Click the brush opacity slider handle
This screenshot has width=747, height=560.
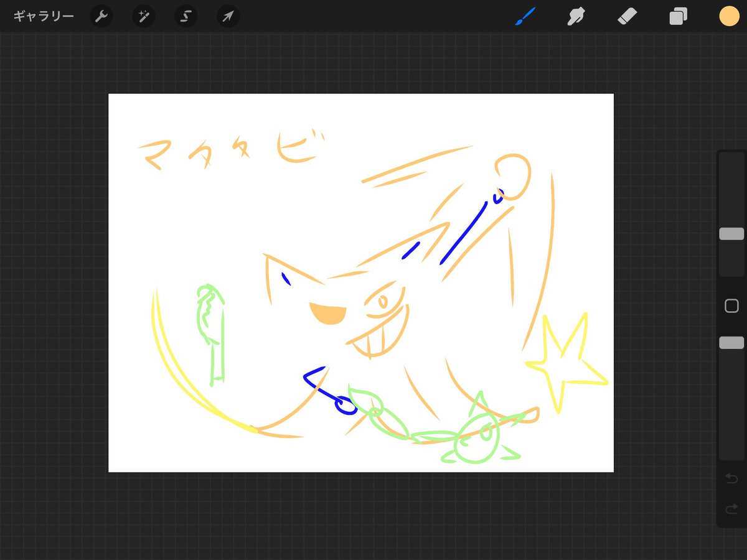[731, 343]
